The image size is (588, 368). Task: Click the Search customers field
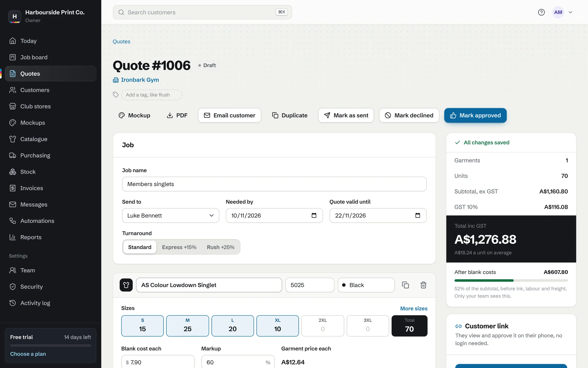(x=202, y=12)
